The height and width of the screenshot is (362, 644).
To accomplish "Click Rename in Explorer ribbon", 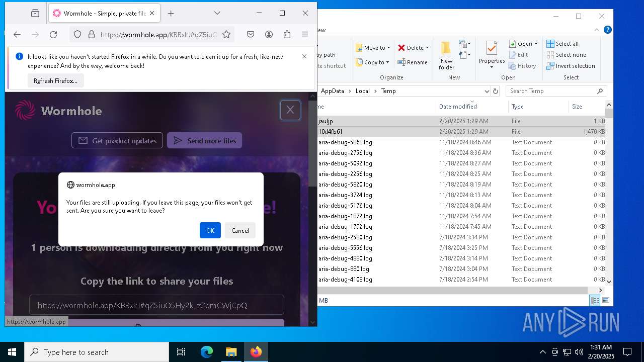I will tap(413, 62).
